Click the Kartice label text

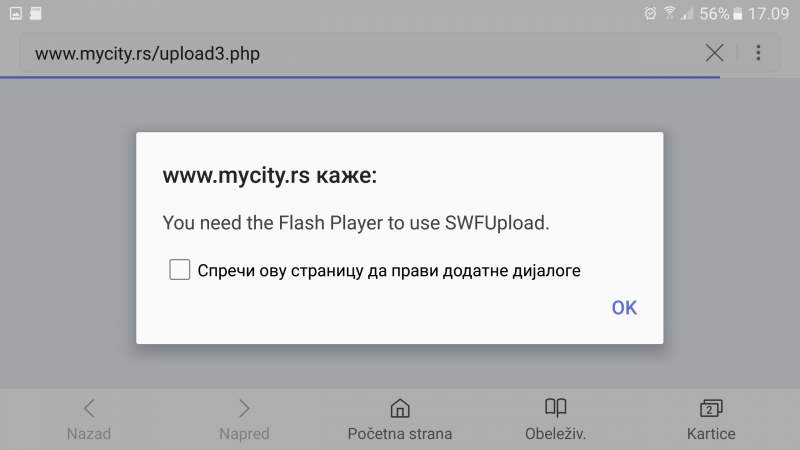711,434
